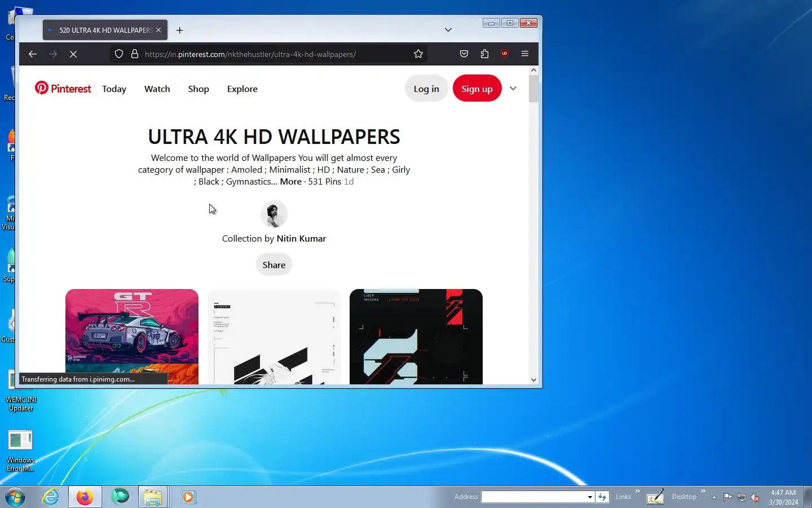Open Windows Explorer folder on taskbar
This screenshot has height=508, width=812.
click(153, 497)
